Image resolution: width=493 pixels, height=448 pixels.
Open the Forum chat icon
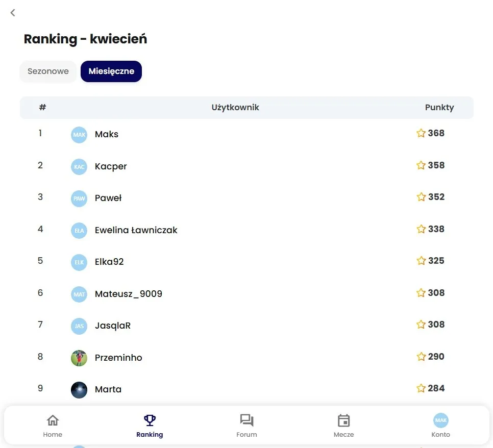pyautogui.click(x=246, y=420)
